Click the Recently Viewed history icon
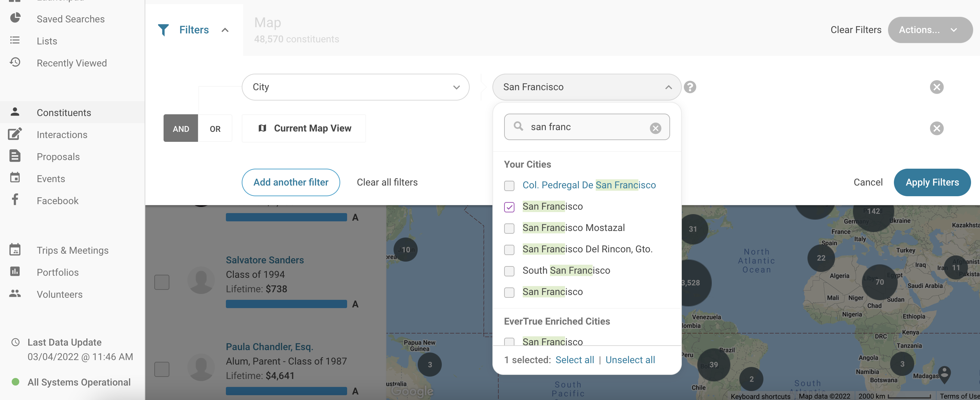This screenshot has height=400, width=980. coord(15,62)
